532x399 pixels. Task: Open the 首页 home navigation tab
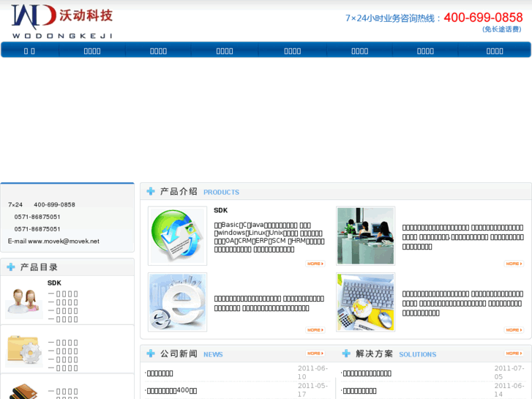click(29, 51)
